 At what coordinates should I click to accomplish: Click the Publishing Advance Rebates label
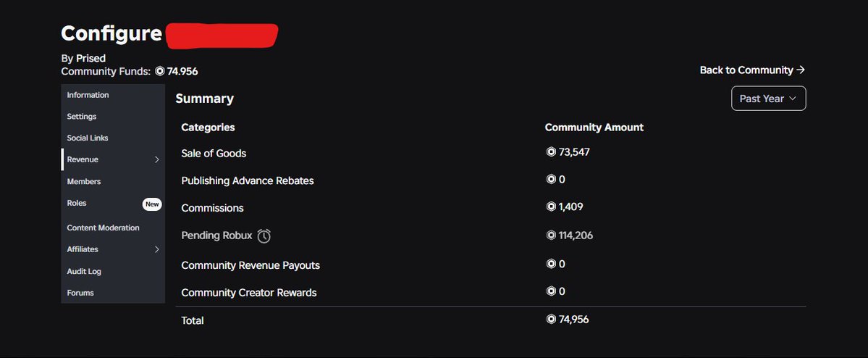click(248, 180)
